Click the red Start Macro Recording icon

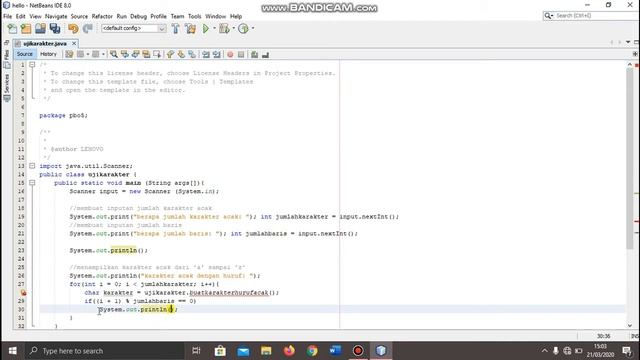(x=230, y=54)
